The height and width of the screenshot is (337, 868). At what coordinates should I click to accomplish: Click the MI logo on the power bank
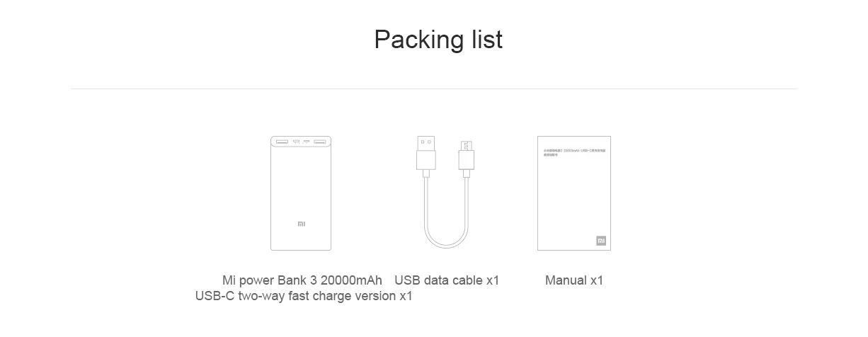301,224
